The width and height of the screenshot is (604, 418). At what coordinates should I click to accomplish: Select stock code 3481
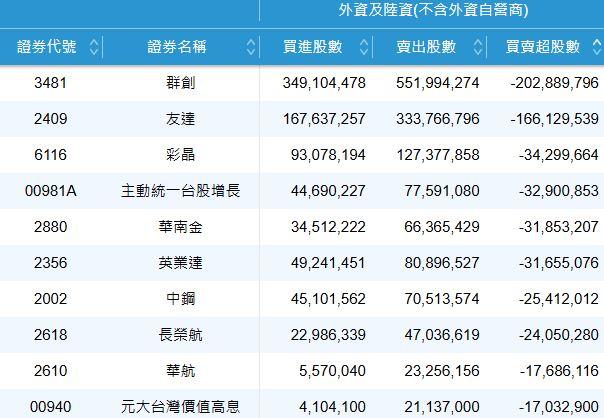tap(50, 83)
